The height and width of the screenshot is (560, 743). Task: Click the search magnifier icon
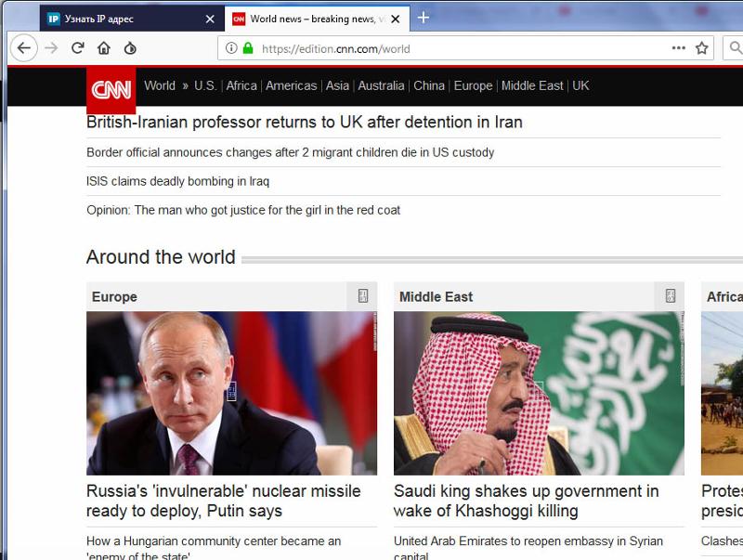click(735, 48)
